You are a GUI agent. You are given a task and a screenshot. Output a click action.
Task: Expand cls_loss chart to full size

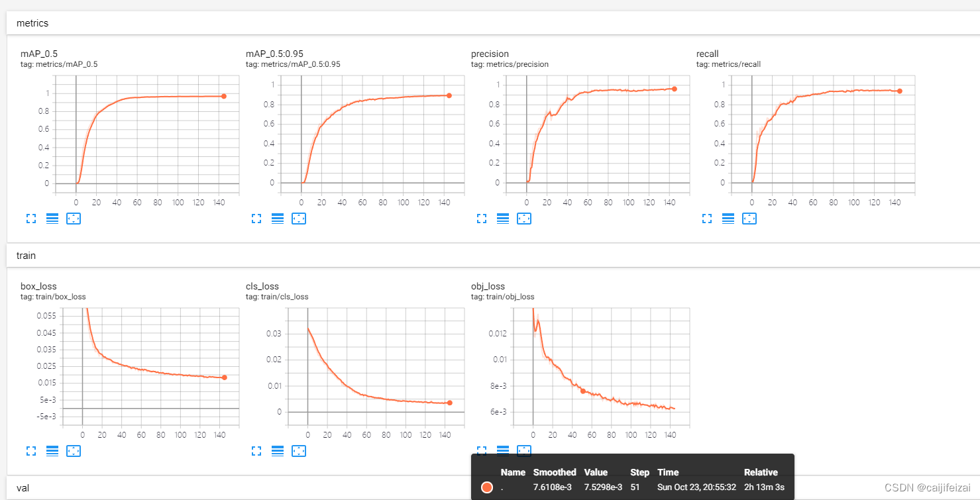[256, 450]
